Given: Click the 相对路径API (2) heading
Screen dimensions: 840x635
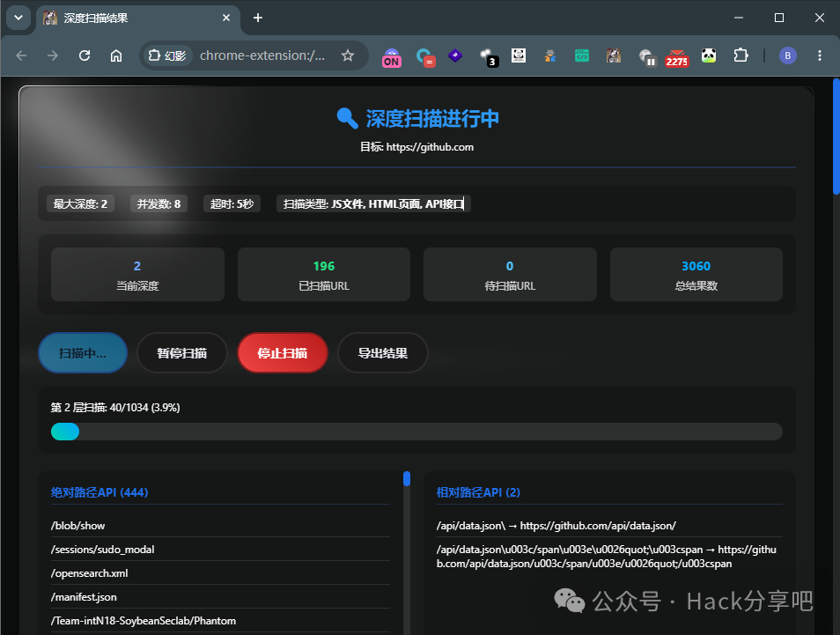Looking at the screenshot, I should pos(478,492).
